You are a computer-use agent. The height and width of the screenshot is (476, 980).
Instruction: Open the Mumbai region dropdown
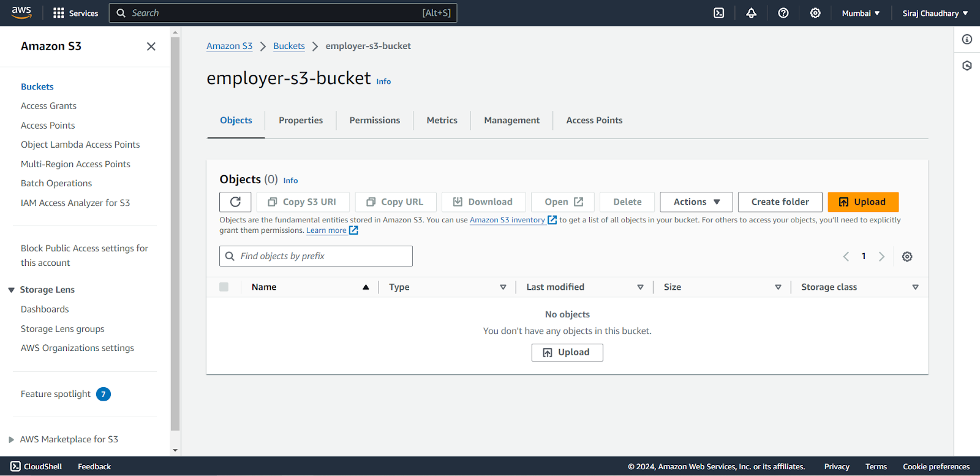(x=861, y=13)
